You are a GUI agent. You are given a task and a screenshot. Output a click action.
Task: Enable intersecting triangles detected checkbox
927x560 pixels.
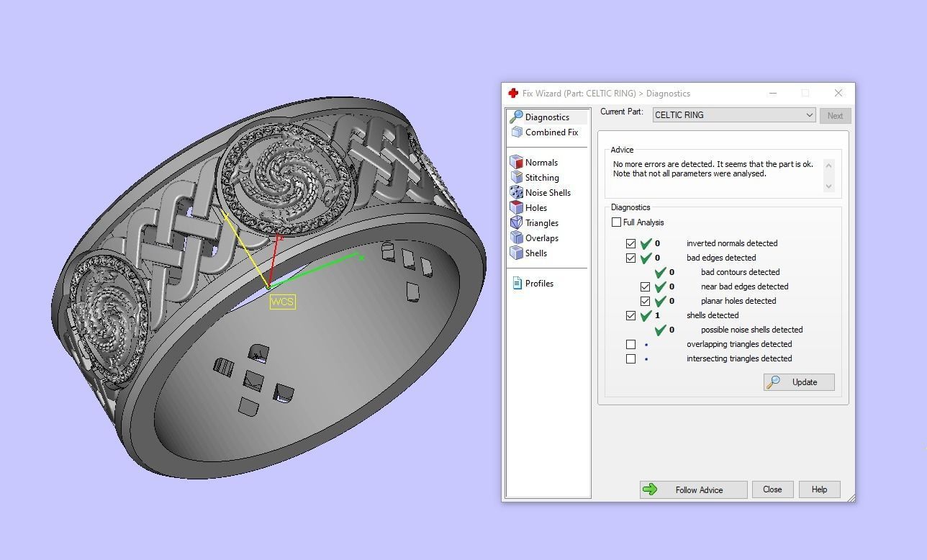pos(631,358)
